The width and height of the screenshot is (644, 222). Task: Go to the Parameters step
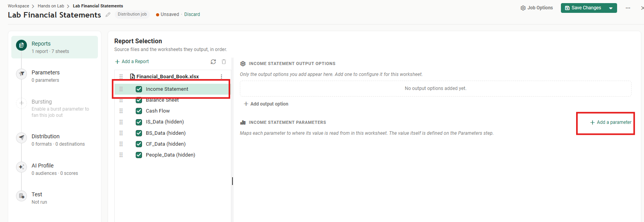click(55, 76)
